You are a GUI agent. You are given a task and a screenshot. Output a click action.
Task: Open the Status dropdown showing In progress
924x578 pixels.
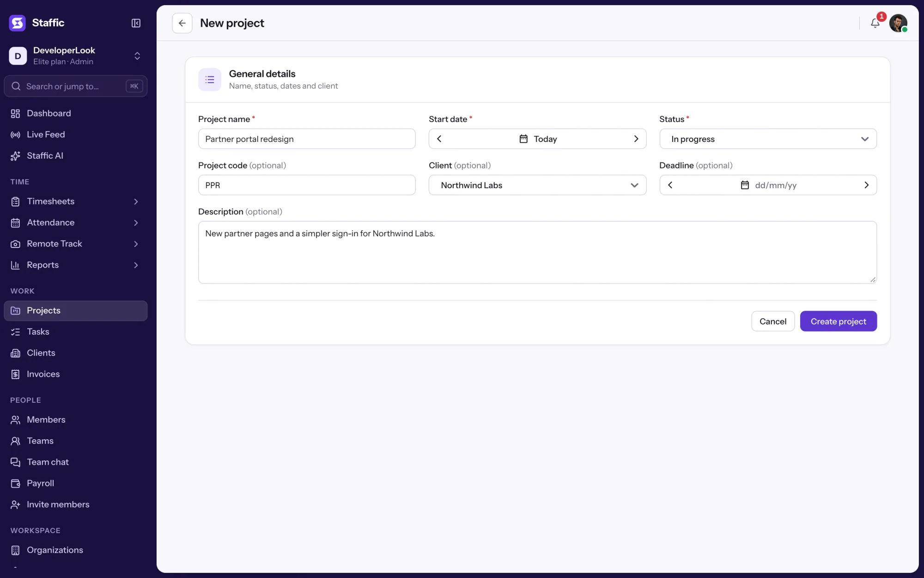pyautogui.click(x=768, y=139)
